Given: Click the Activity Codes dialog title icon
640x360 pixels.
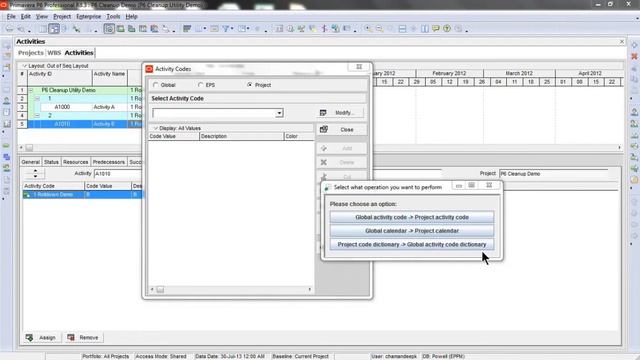Looking at the screenshot, I should [149, 69].
